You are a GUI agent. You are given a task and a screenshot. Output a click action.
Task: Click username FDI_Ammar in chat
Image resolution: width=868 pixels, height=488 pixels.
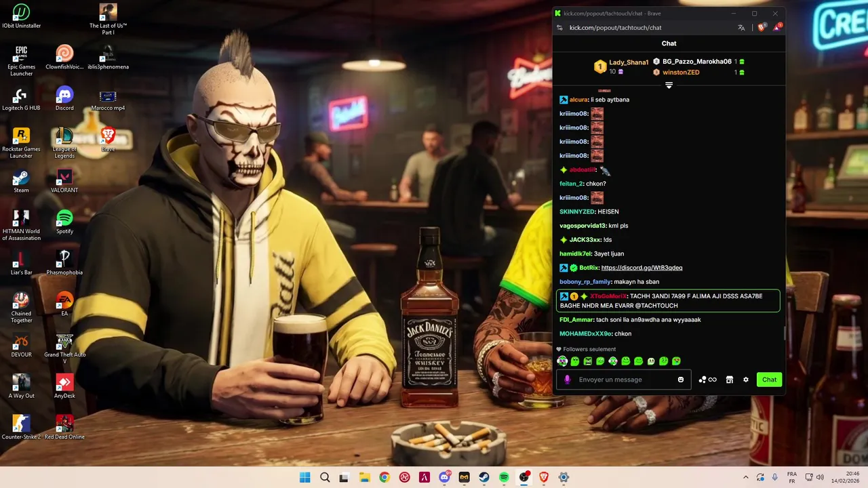coord(576,320)
